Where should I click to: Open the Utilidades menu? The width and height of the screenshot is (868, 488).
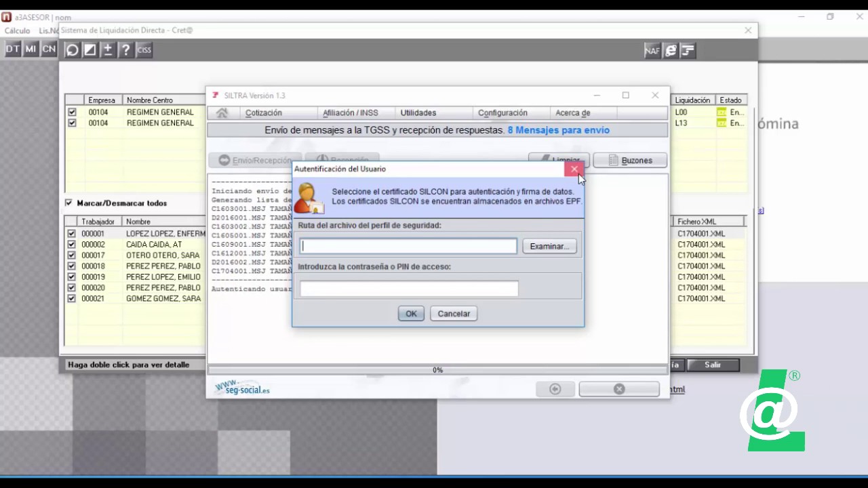click(x=418, y=113)
